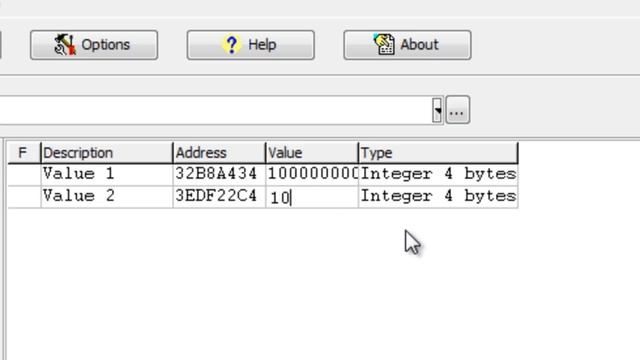The image size is (640, 360).
Task: Select Type cell for Value 1 row
Action: (x=438, y=174)
